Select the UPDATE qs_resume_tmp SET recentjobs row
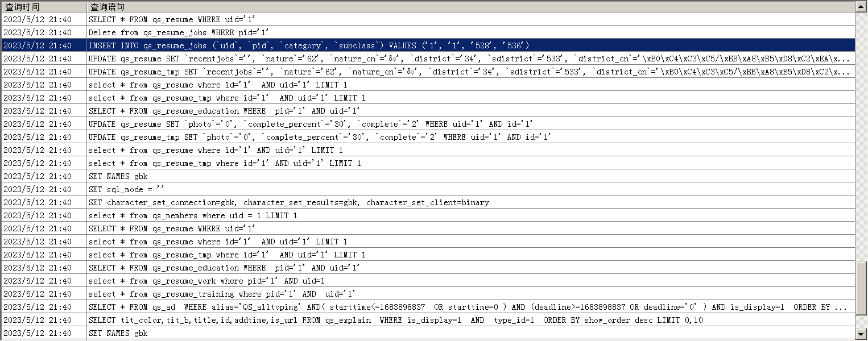Image resolution: width=868 pixels, height=341 pixels. click(469, 72)
